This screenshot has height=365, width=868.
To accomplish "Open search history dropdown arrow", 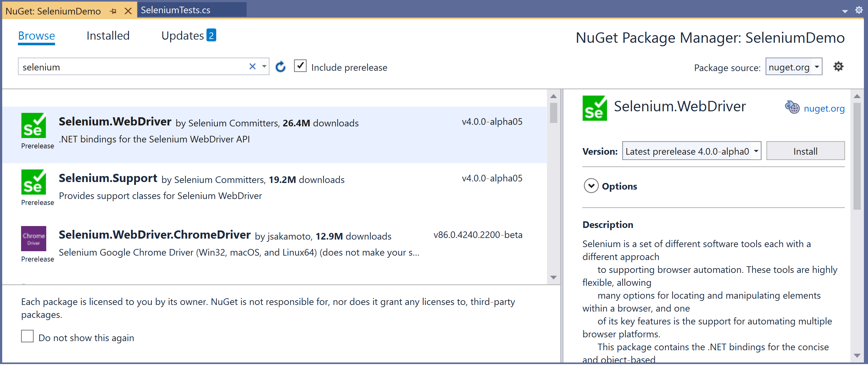I will pyautogui.click(x=264, y=66).
